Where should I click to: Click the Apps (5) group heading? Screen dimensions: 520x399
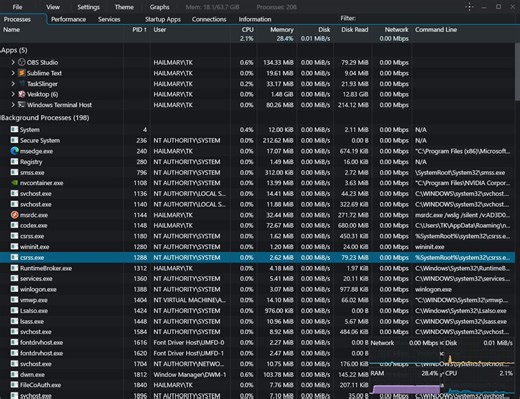click(x=14, y=50)
